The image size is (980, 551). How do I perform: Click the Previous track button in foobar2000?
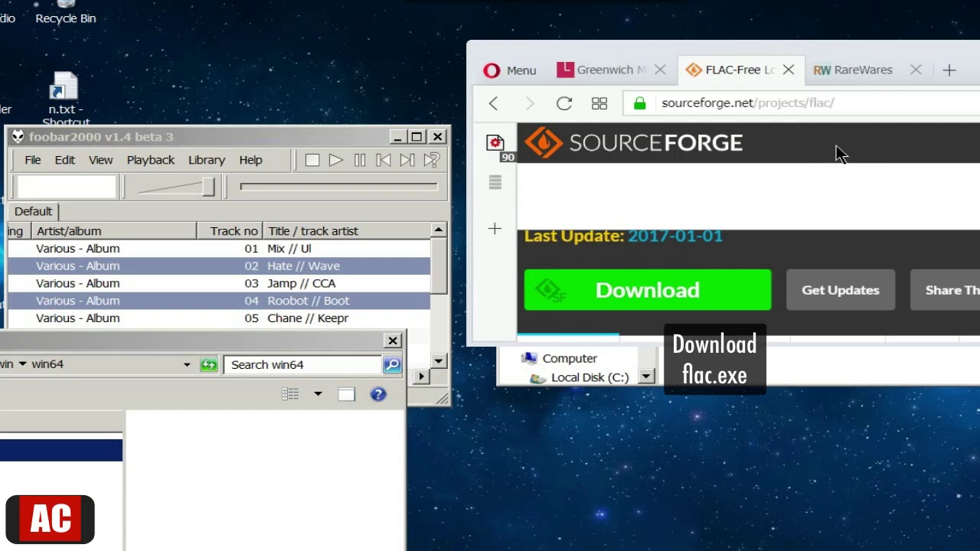point(383,160)
